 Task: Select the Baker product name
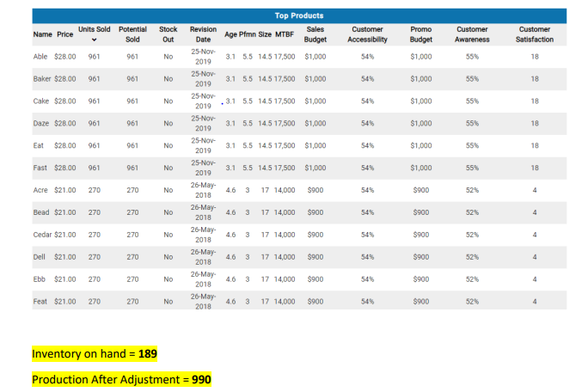42,79
